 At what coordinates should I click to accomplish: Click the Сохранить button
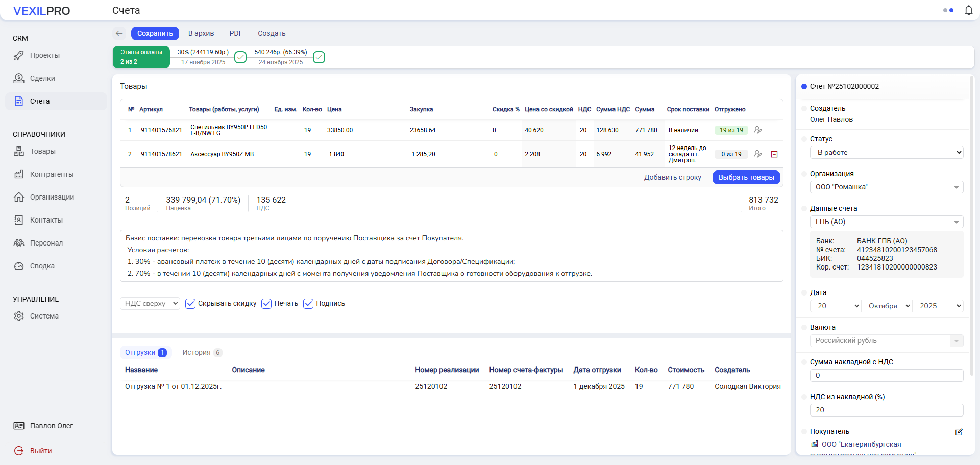point(155,33)
